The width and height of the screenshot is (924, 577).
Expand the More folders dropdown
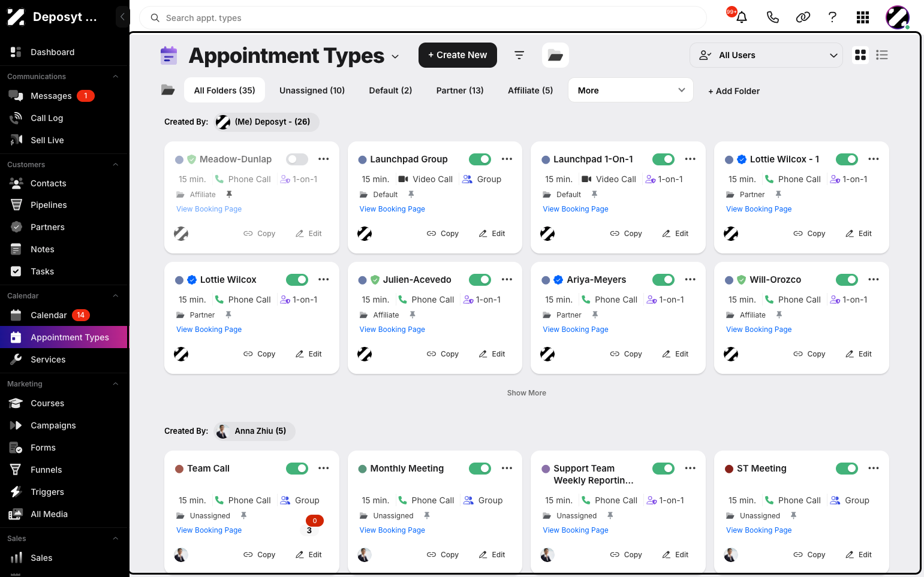[x=631, y=90]
